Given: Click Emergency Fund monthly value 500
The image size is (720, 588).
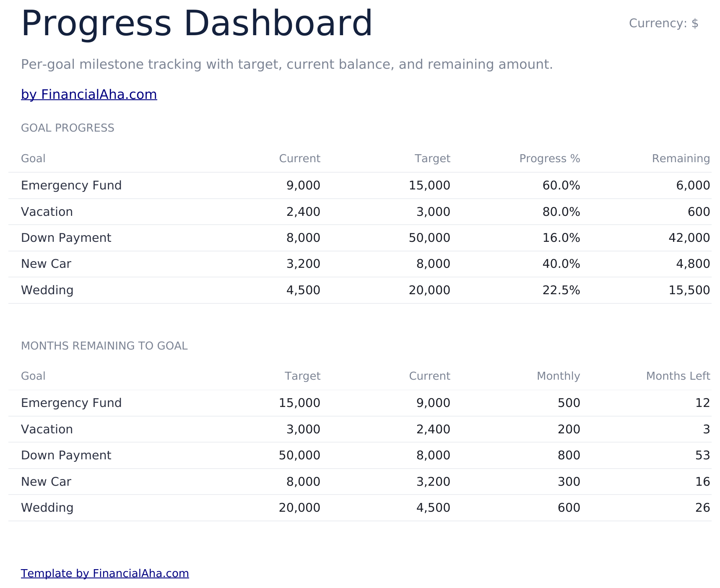Looking at the screenshot, I should tap(569, 403).
